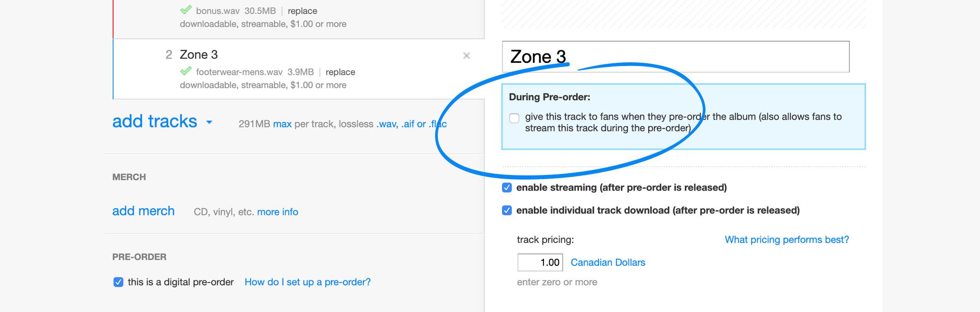The image size is (980, 312).
Task: Click the track pricing amount field
Action: pos(540,263)
